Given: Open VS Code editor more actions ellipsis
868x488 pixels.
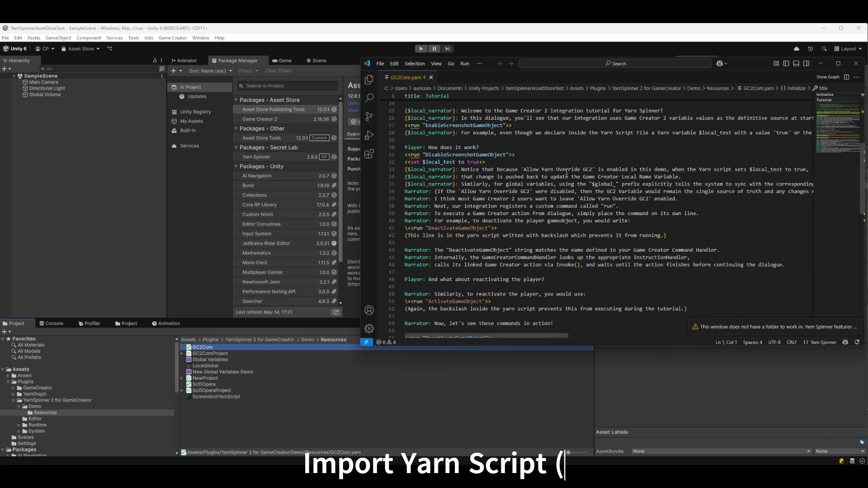Looking at the screenshot, I should coord(856,77).
